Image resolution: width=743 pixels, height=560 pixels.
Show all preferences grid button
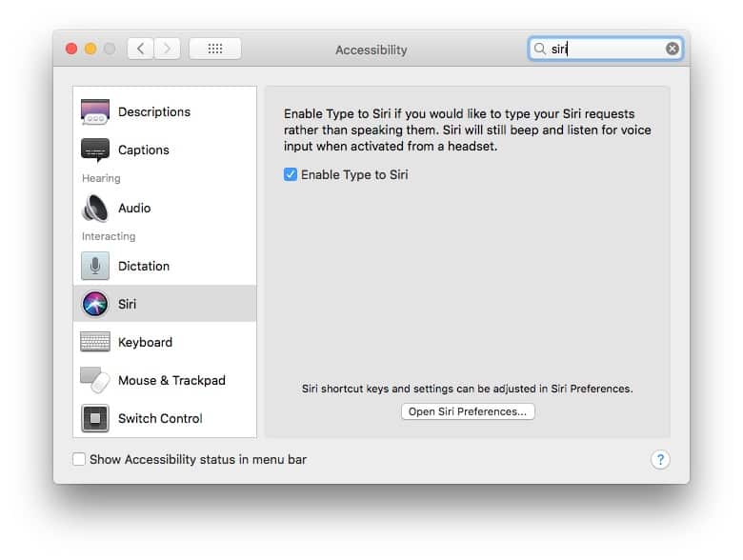(214, 49)
